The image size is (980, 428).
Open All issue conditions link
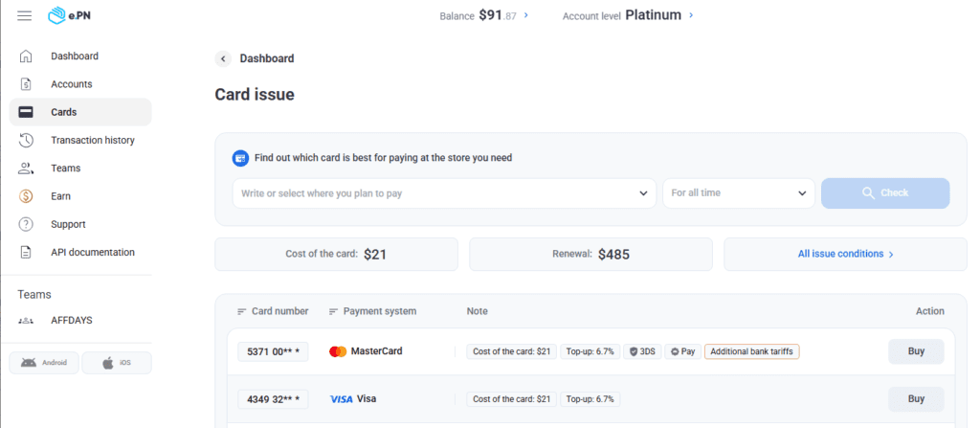845,255
